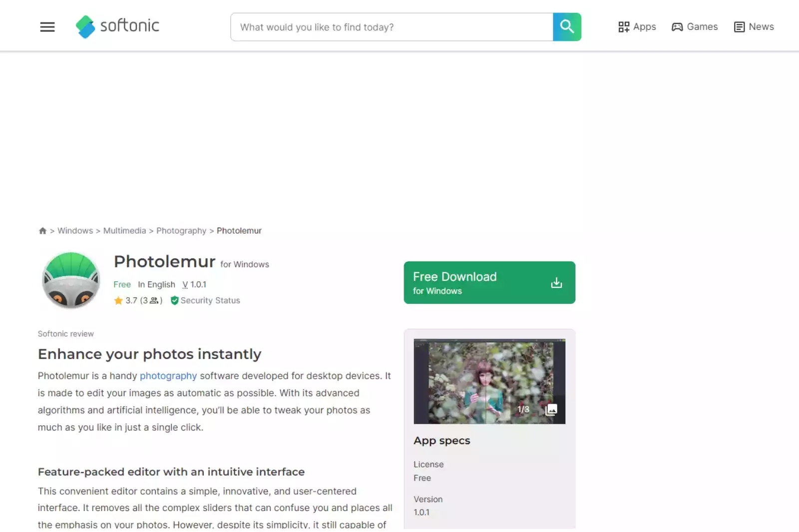
Task: Go to Photography breadcrumb
Action: 181,231
